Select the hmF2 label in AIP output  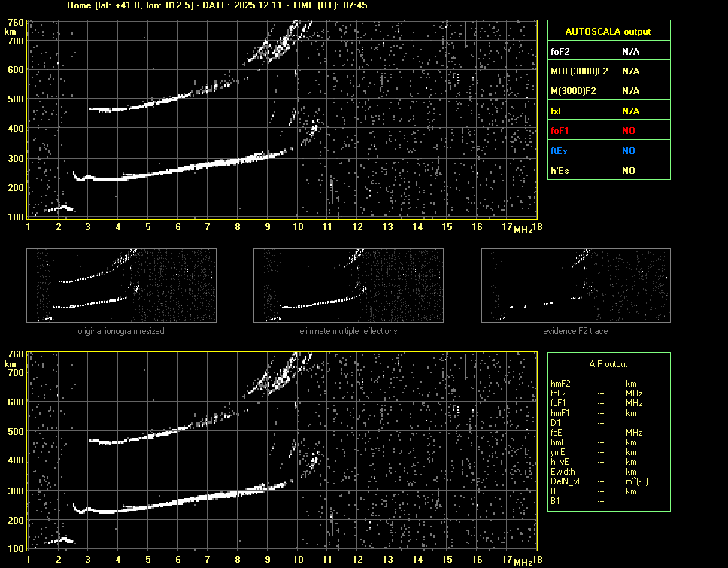tap(561, 384)
